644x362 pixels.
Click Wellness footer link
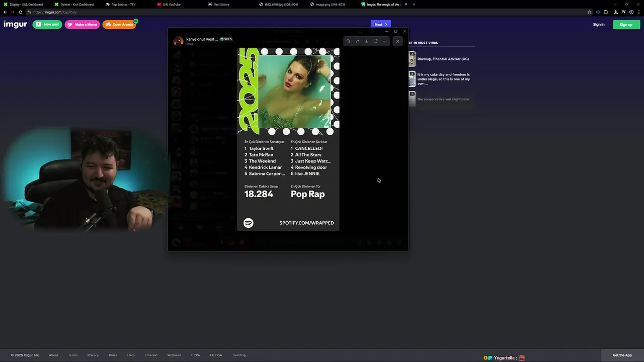pyautogui.click(x=174, y=355)
